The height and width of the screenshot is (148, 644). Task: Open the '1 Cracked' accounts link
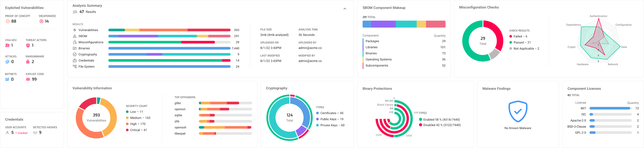[x=21, y=133]
